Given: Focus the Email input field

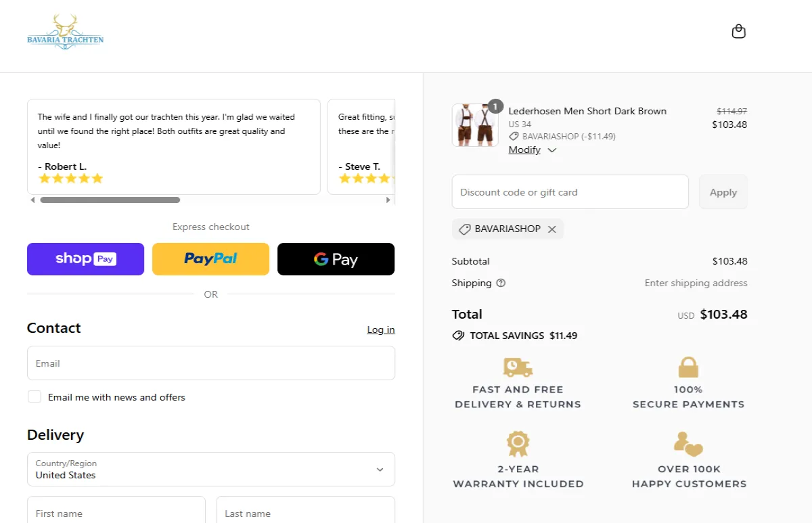Looking at the screenshot, I should pyautogui.click(x=210, y=363).
